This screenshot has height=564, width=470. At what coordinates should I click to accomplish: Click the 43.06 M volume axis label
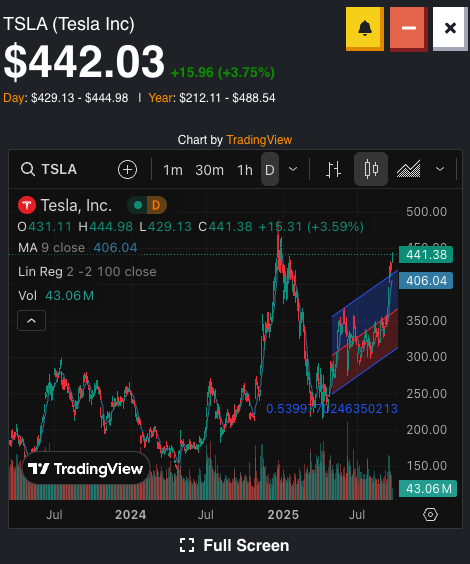click(x=428, y=488)
